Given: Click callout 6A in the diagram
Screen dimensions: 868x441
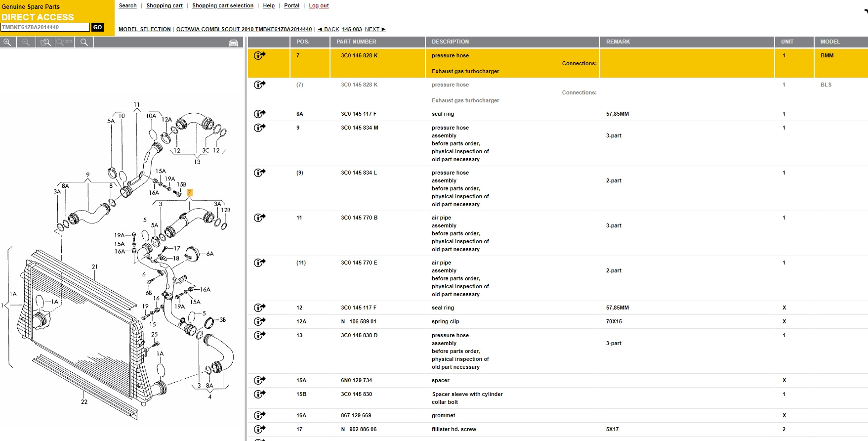Looking at the screenshot, I should point(210,254).
